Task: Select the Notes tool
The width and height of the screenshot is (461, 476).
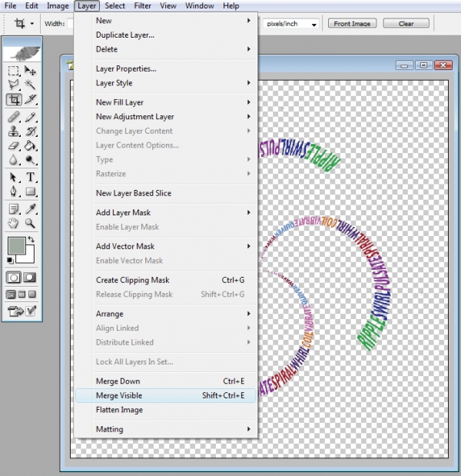Action: (13, 209)
